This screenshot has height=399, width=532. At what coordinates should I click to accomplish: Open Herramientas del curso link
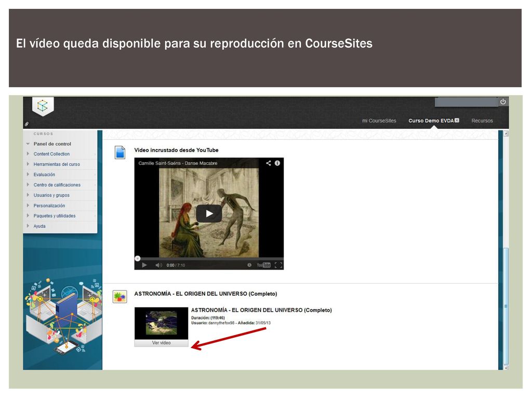pos(57,164)
